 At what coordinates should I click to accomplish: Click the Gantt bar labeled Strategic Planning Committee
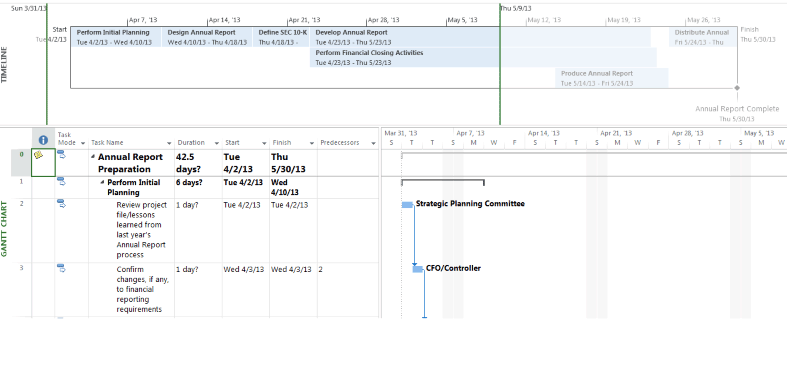pyautogui.click(x=407, y=204)
